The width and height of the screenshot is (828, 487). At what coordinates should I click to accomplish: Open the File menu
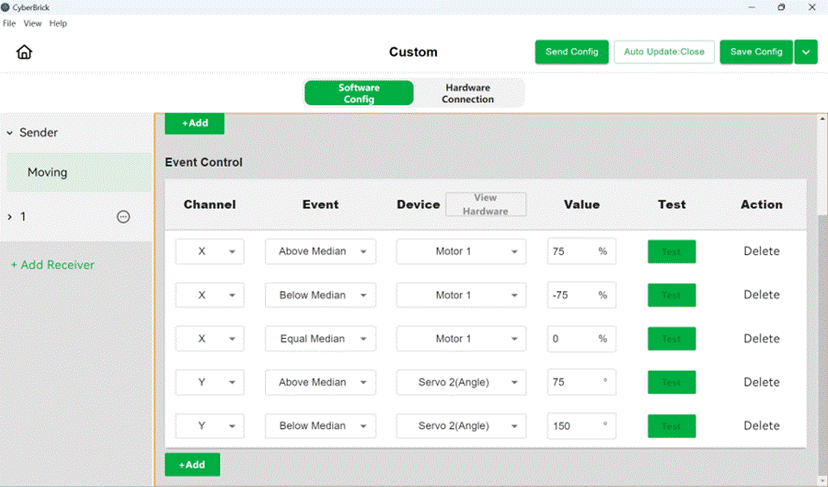(9, 23)
